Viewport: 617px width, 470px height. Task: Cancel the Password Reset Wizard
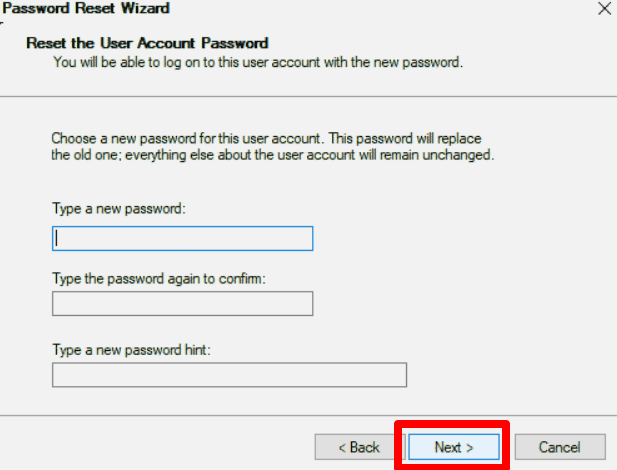pyautogui.click(x=559, y=447)
